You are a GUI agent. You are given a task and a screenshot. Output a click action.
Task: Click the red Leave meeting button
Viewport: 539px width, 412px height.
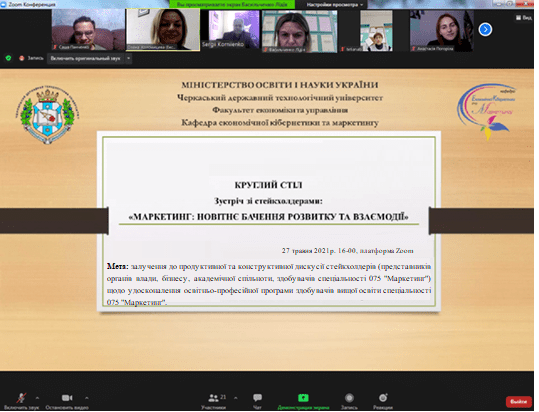pyautogui.click(x=518, y=401)
